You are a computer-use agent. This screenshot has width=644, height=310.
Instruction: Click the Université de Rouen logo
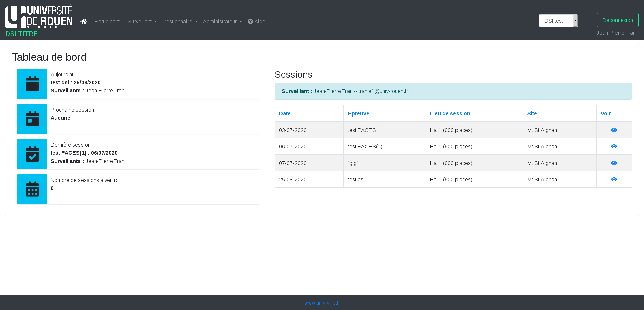click(39, 17)
